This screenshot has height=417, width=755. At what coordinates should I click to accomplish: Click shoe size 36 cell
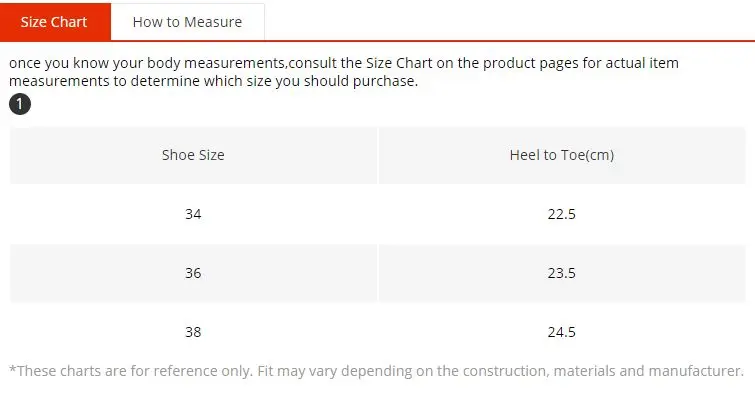click(x=193, y=273)
